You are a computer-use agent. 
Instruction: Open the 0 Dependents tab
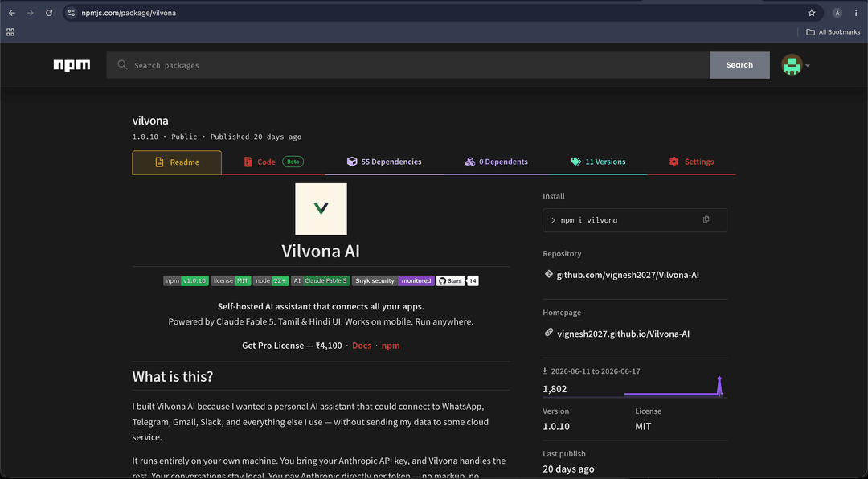497,162
